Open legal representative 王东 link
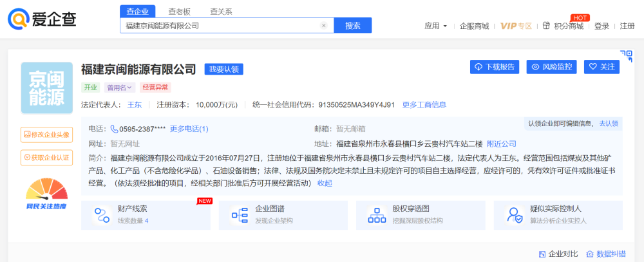 pos(135,105)
